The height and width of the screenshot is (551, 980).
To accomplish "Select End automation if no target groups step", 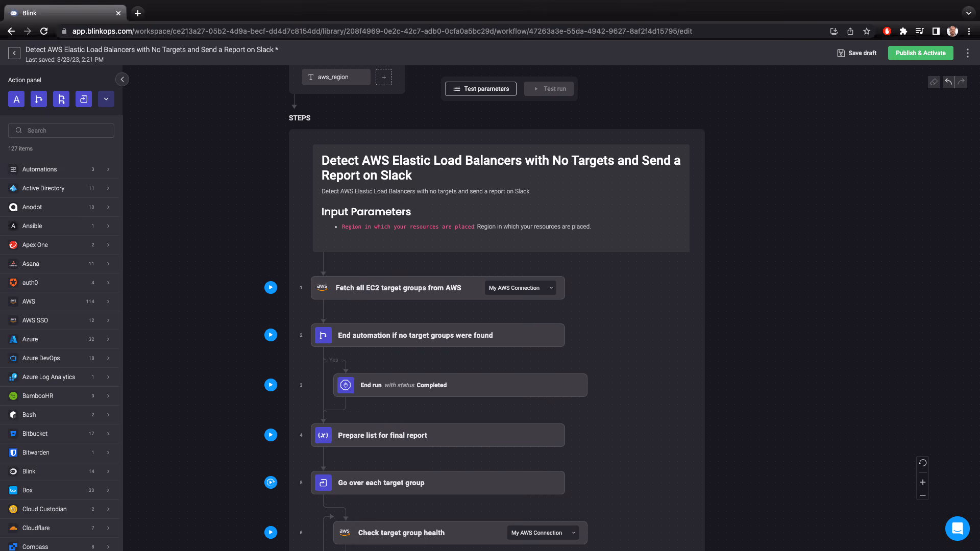I will [x=438, y=335].
